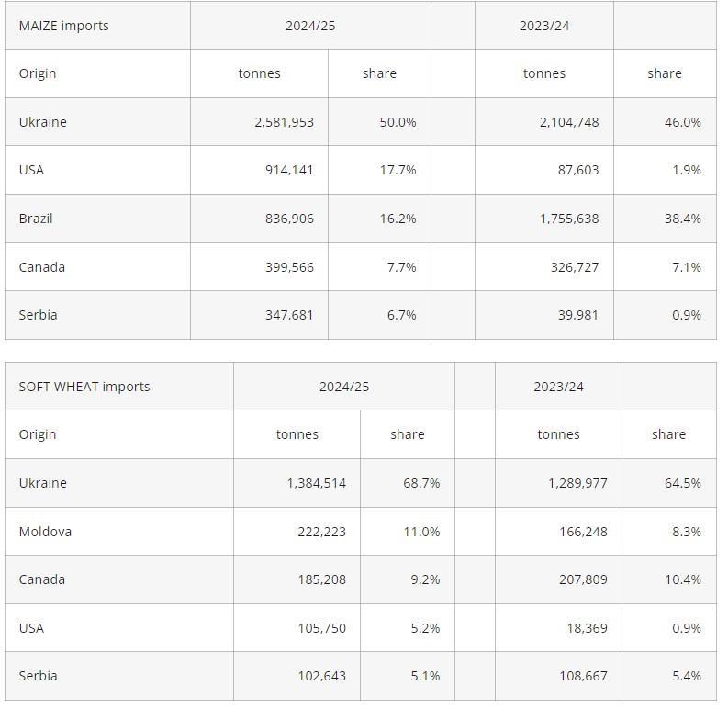Viewport: 728px width, 708px height.
Task: Click Moldova's 222,223 tonnes cell
Action: [316, 532]
